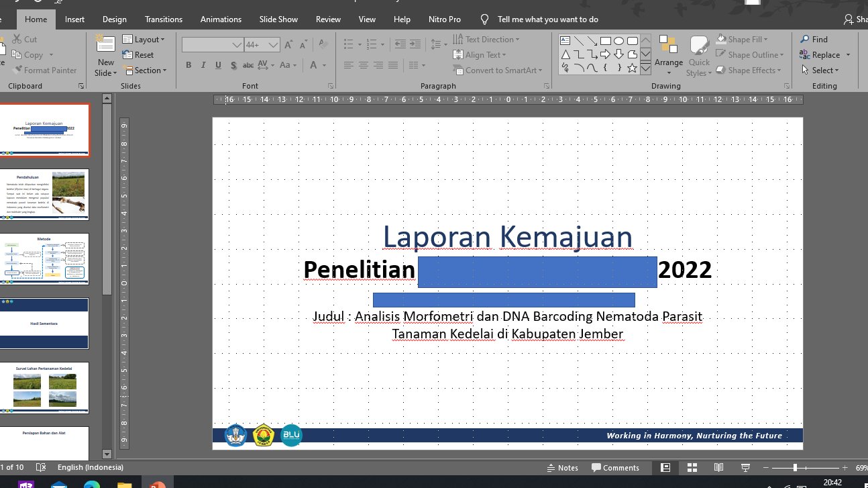Open Reading View via status bar icon
This screenshot has width=868, height=488.
pos(718,467)
